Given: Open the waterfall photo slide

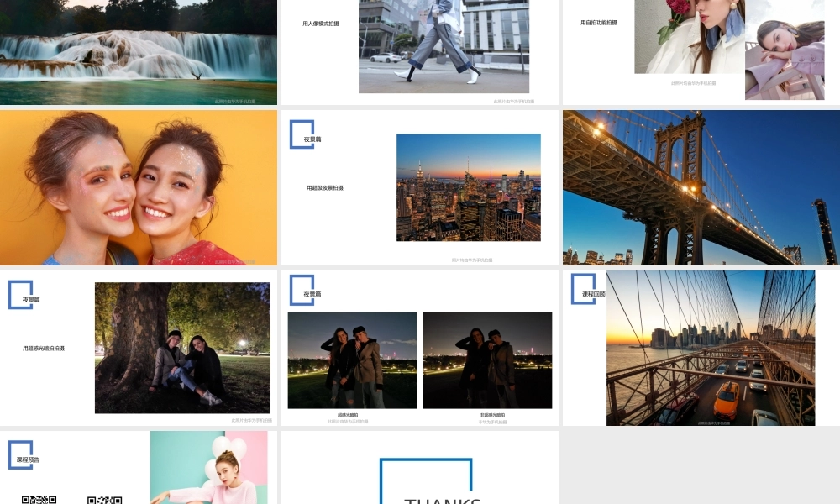Looking at the screenshot, I should (x=139, y=52).
